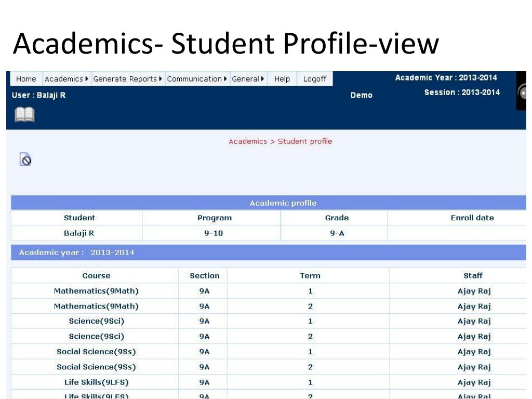Click the grade value 9-A
532x399 pixels.
(x=337, y=233)
